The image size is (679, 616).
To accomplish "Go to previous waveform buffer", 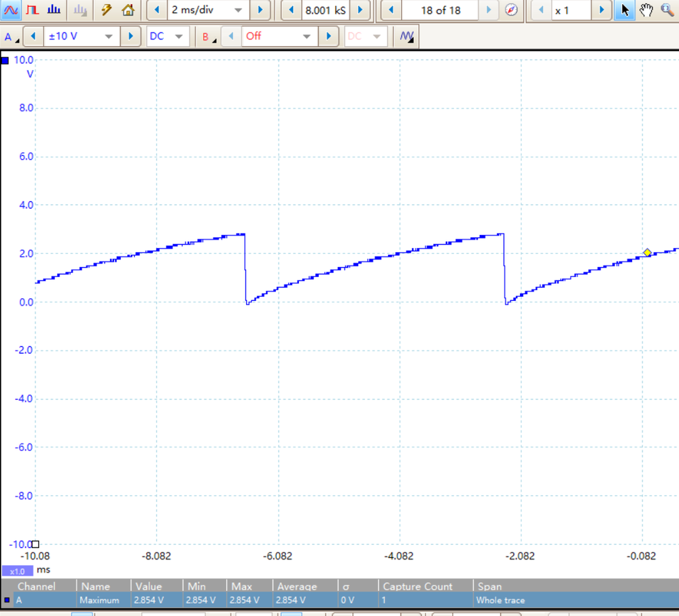I will tap(391, 10).
